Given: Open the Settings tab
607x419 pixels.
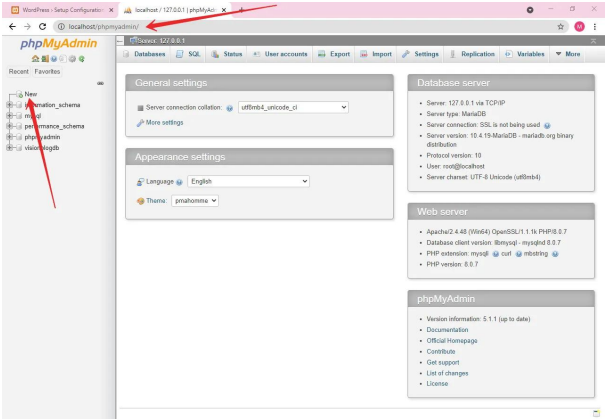Looking at the screenshot, I should click(x=420, y=54).
